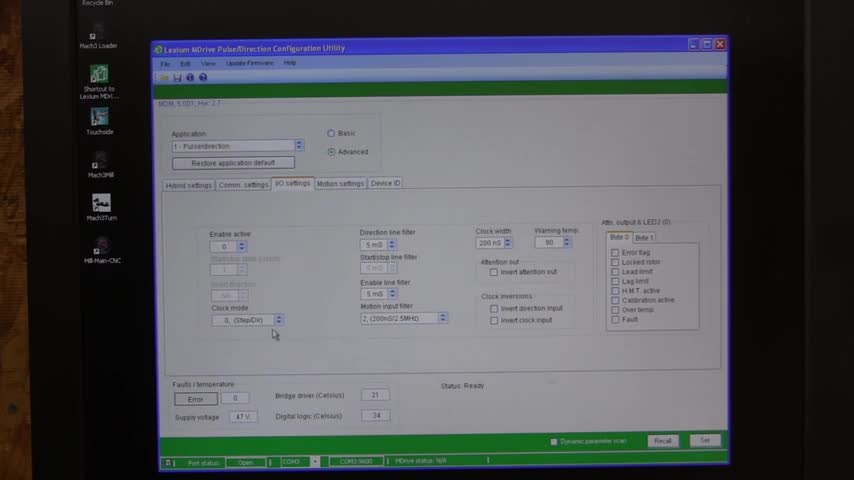
Task: Open Motion input filter dropdown
Action: pos(443,318)
